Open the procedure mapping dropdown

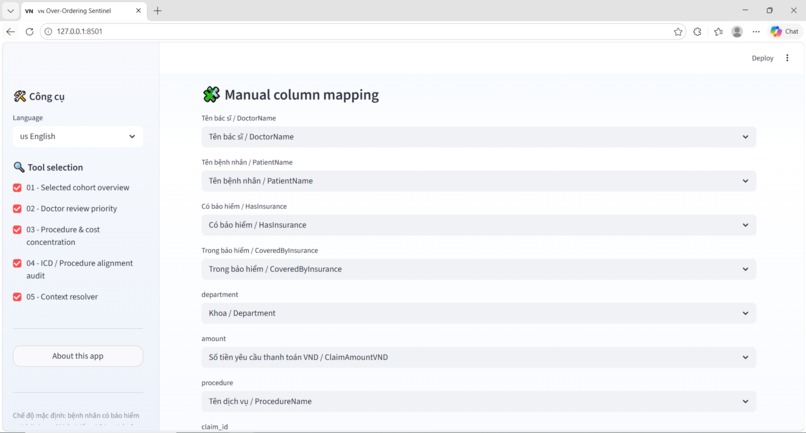click(x=479, y=401)
